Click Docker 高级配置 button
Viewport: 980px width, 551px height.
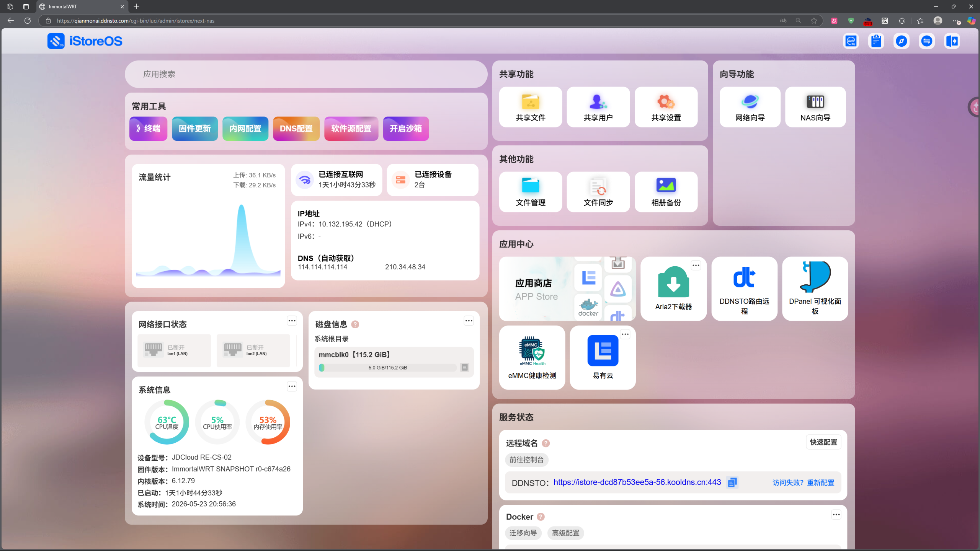[x=565, y=533]
